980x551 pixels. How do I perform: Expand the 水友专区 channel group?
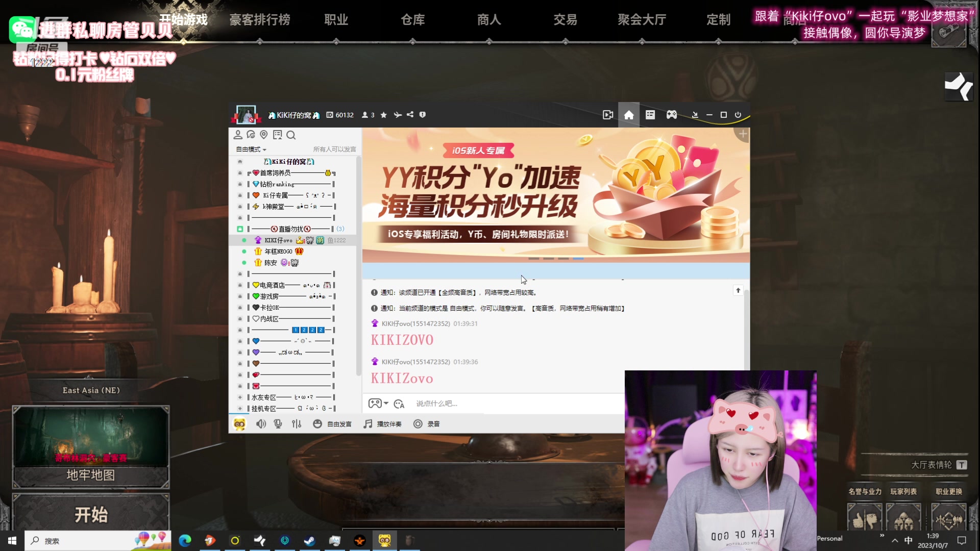(x=240, y=397)
